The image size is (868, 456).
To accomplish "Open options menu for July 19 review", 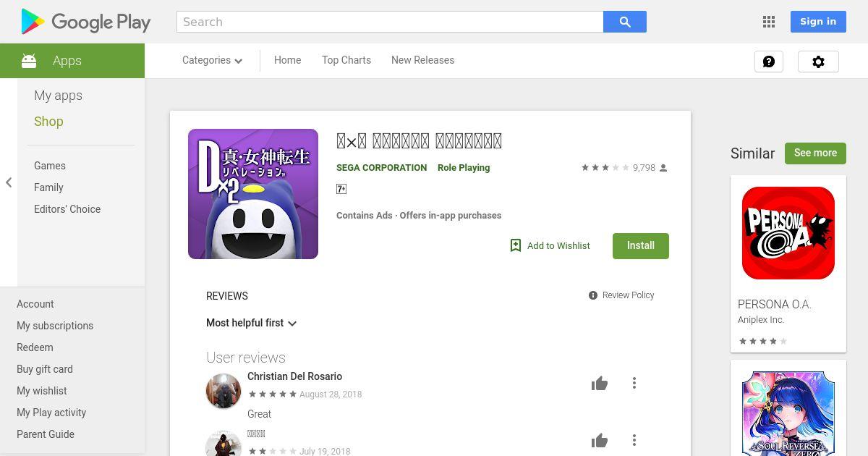I will pyautogui.click(x=634, y=440).
